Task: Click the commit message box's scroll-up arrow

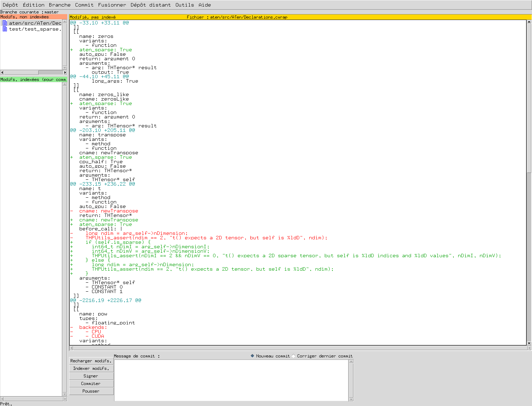Action: (351, 361)
